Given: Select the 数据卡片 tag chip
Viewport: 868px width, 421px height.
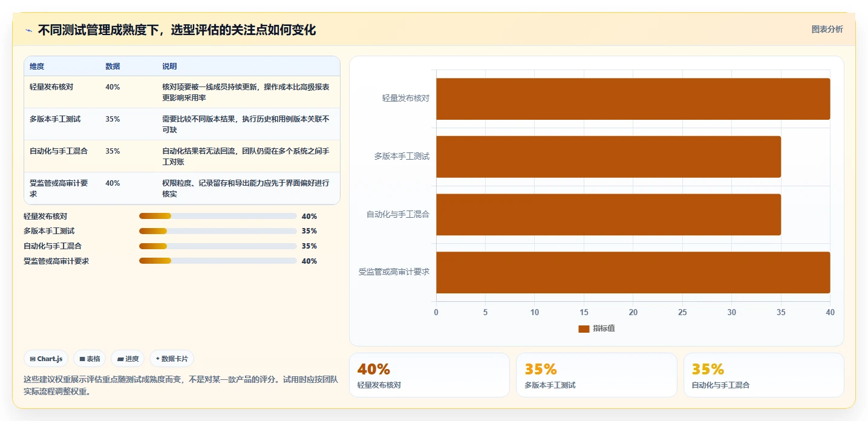Looking at the screenshot, I should [x=172, y=359].
